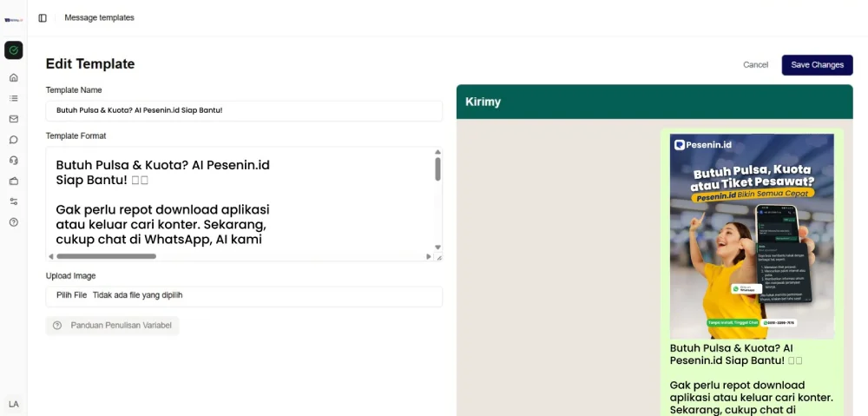Open the help question-mark sidebar icon
Viewport: 868px width, 416px height.
pos(14,222)
